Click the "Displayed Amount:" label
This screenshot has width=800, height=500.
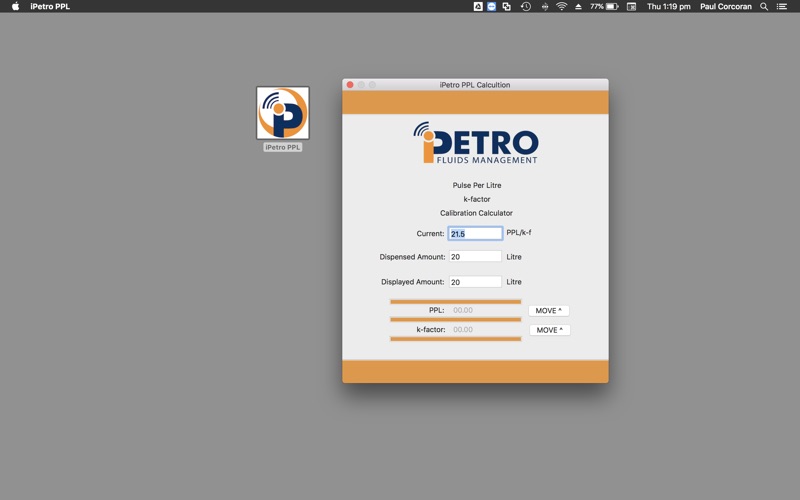click(x=412, y=282)
